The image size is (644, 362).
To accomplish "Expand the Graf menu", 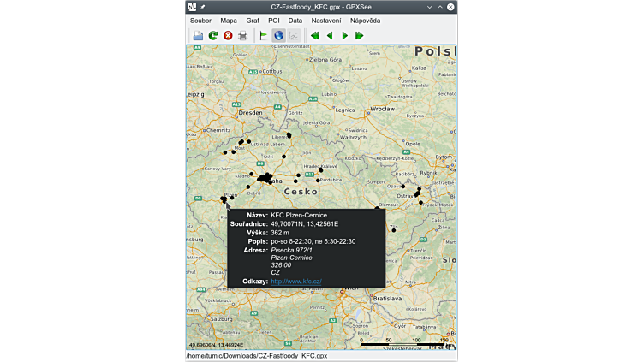I will click(253, 20).
